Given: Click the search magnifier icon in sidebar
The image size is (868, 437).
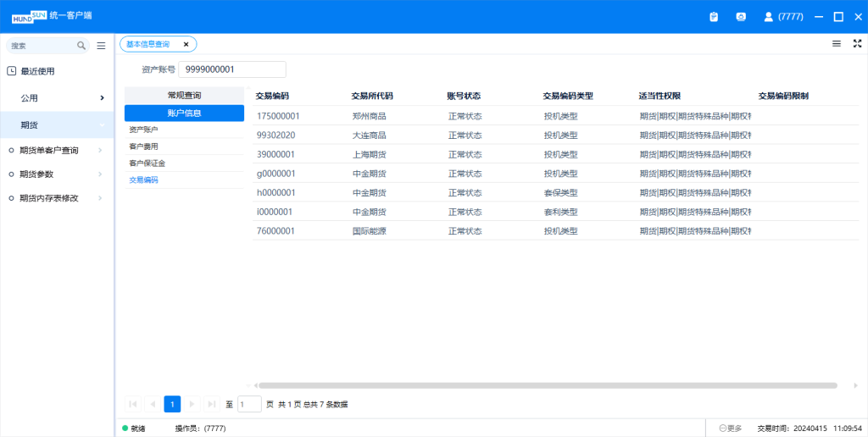Looking at the screenshot, I should point(81,46).
